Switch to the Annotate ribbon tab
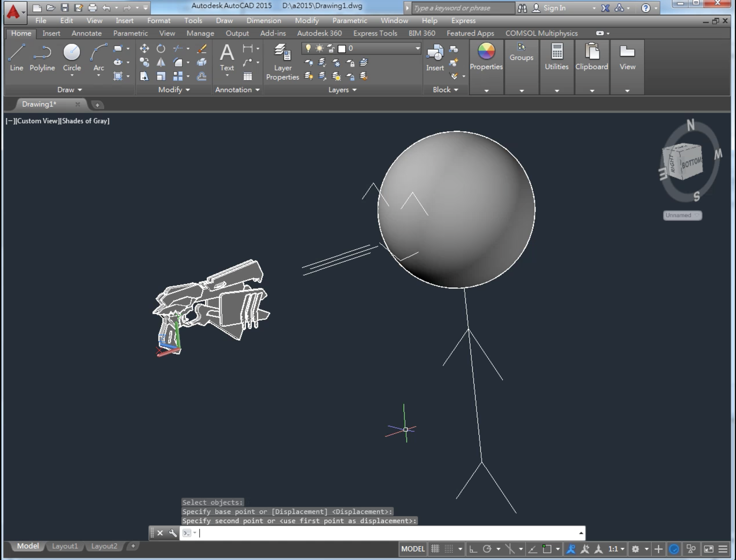The height and width of the screenshot is (560, 736). (86, 33)
